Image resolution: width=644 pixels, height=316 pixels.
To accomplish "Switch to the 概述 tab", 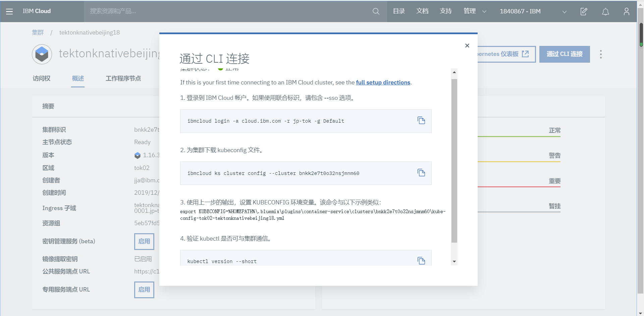I will pyautogui.click(x=78, y=78).
